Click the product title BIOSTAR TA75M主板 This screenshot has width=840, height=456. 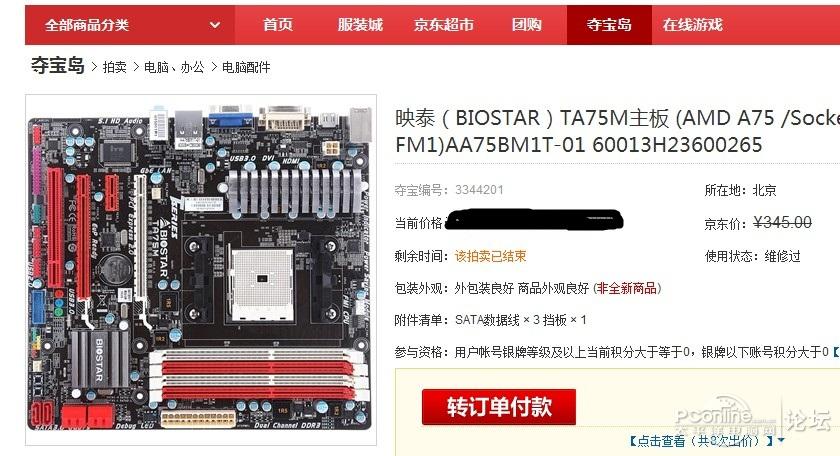click(617, 131)
